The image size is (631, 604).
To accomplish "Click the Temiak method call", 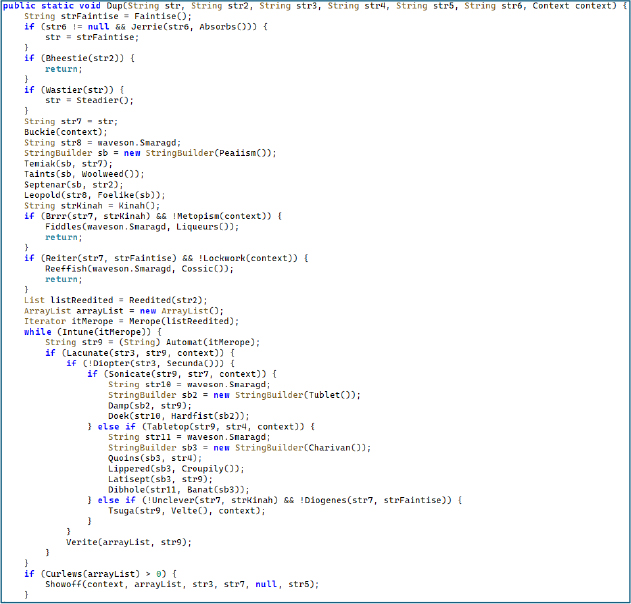I will point(41,163).
